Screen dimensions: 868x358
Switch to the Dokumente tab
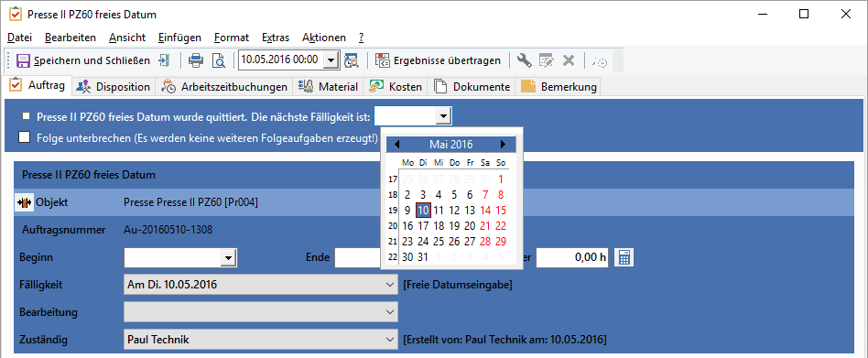click(x=472, y=87)
